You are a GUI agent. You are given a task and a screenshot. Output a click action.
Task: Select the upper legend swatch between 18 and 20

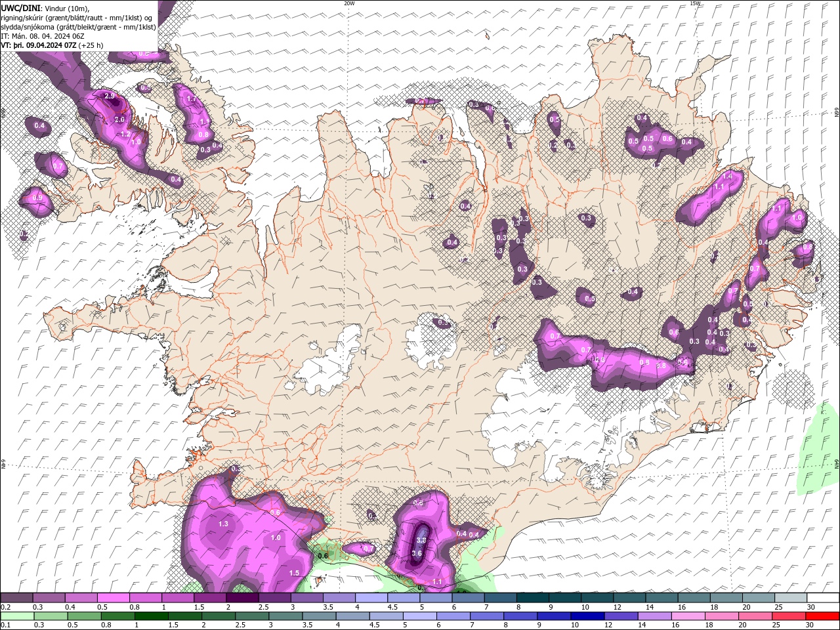[725, 598]
